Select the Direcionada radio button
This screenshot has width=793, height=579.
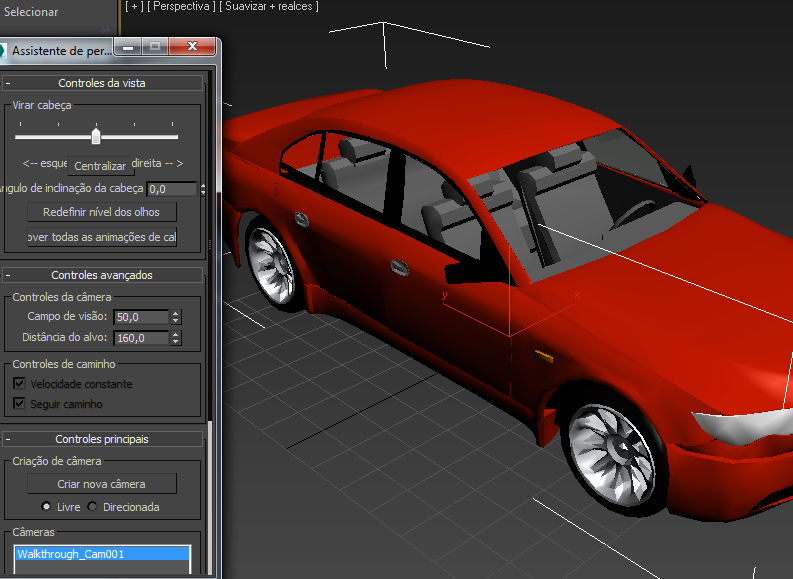92,506
